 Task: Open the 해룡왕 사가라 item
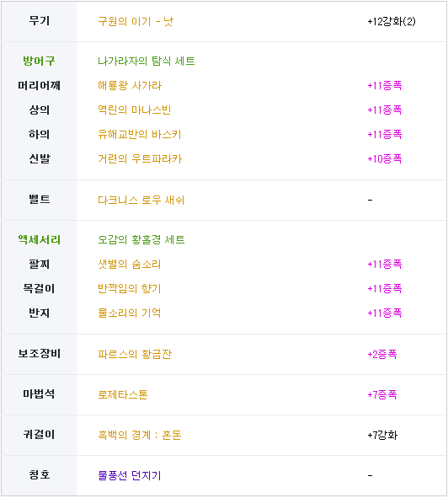pos(130,85)
